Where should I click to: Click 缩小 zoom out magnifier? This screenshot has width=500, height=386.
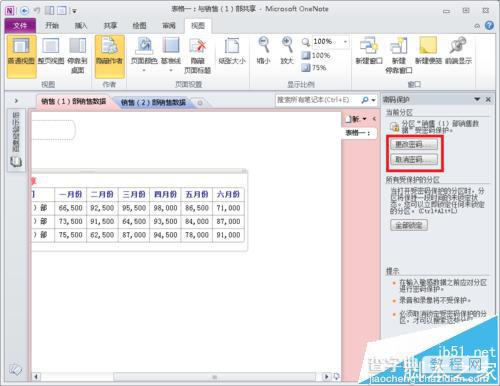[x=264, y=51]
